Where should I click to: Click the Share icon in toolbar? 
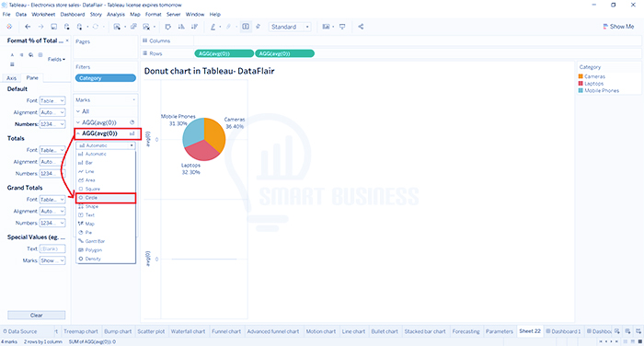361,27
